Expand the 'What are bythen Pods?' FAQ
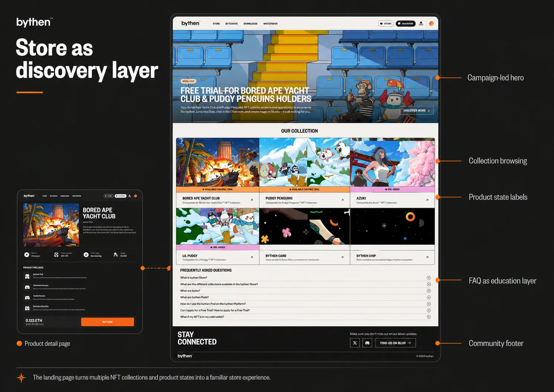The image size is (554, 392). click(x=305, y=297)
